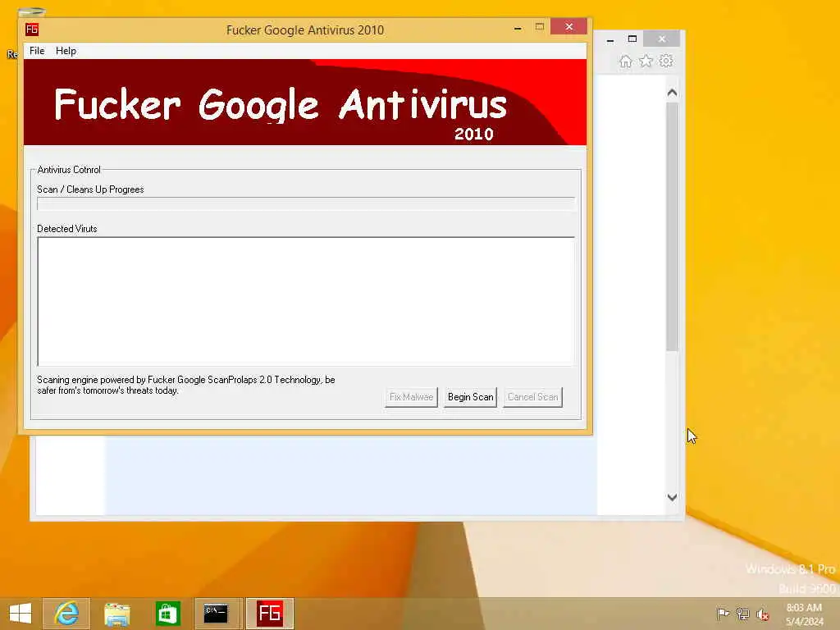Click the FG antivirus taskbar icon

pyautogui.click(x=269, y=614)
